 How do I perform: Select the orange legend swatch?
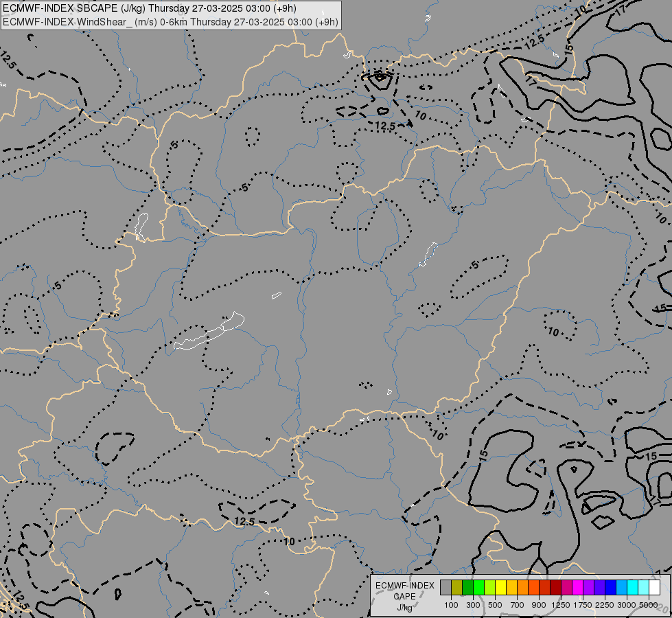pyautogui.click(x=523, y=587)
